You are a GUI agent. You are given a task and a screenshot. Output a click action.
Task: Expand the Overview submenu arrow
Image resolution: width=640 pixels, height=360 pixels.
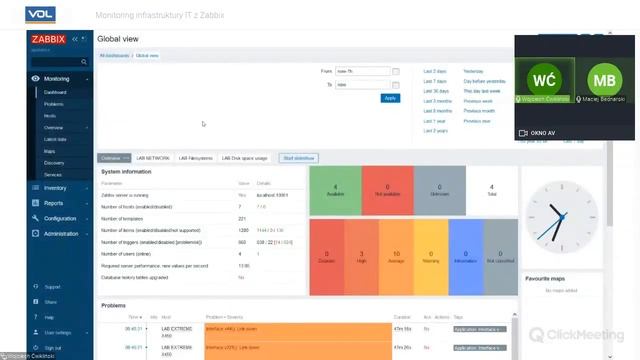87,128
